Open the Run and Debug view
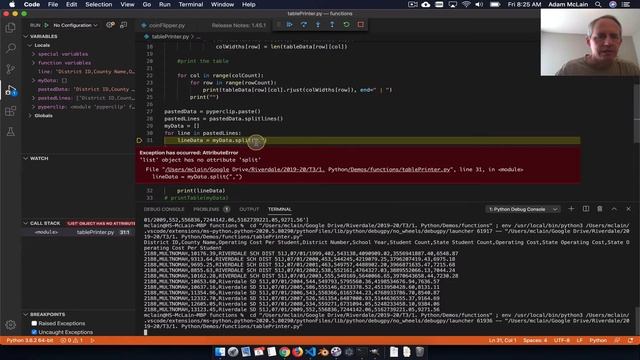Viewport: 640px width, 360px height. tap(11, 90)
